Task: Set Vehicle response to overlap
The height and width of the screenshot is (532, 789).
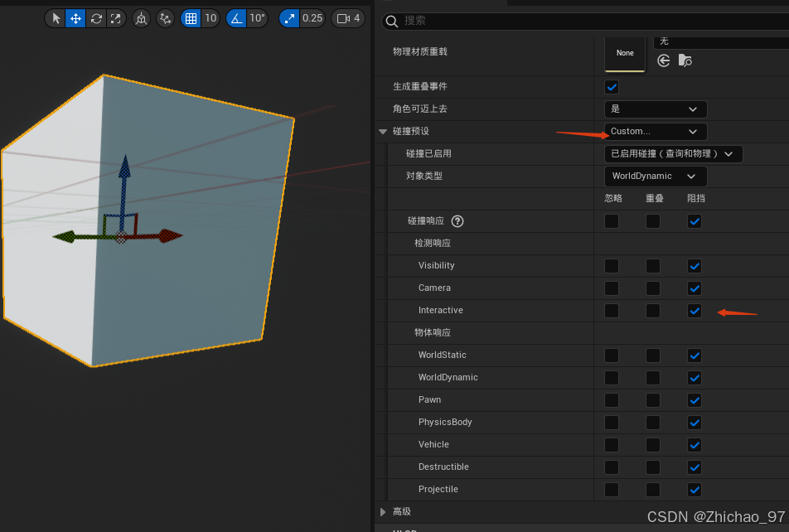Action: 653,445
